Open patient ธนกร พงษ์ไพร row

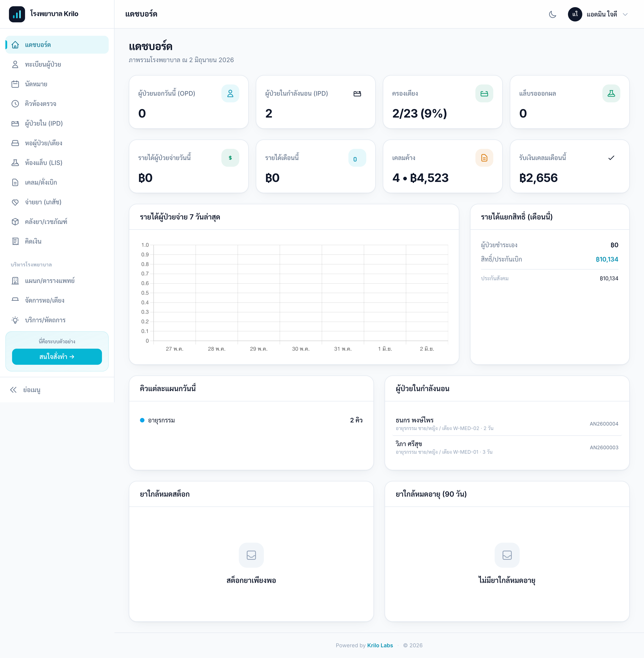[507, 424]
